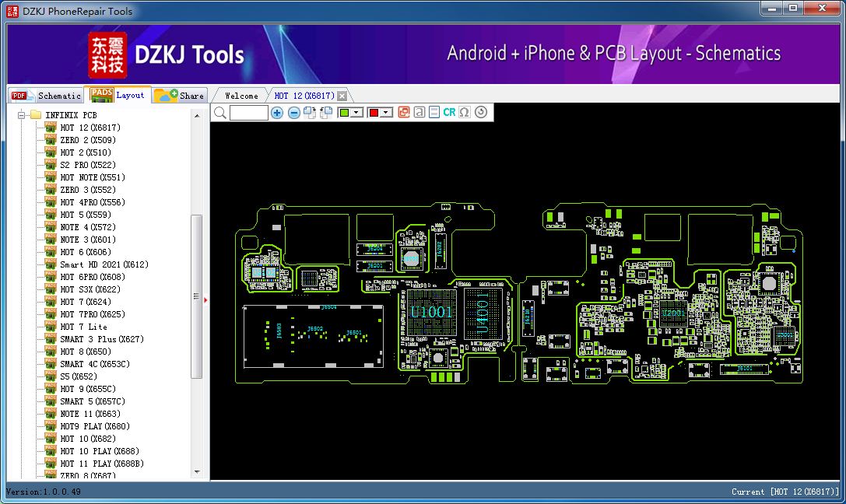Click the tree panel scrollbar thumb
Viewport: 846px width, 504px height.
coord(197,296)
